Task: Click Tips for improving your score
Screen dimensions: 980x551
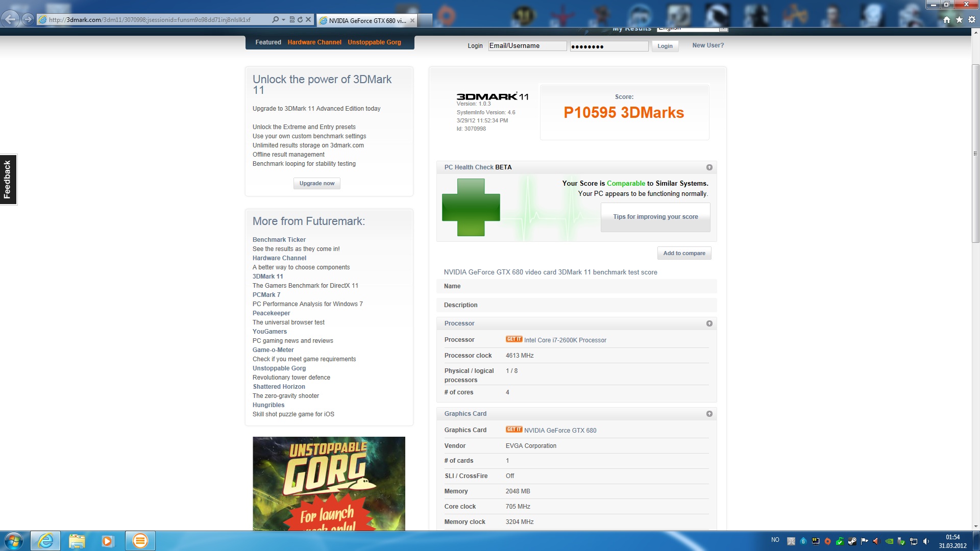Action: pos(655,217)
